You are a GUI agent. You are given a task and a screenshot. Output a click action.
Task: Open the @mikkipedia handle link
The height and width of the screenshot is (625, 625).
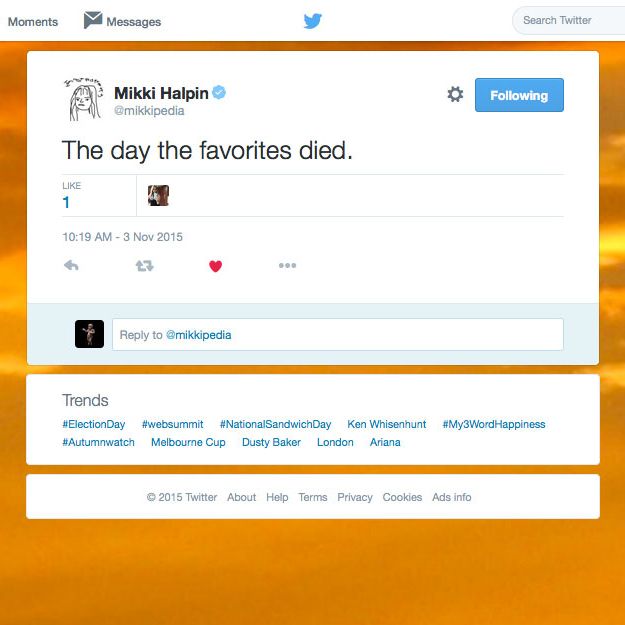149,111
